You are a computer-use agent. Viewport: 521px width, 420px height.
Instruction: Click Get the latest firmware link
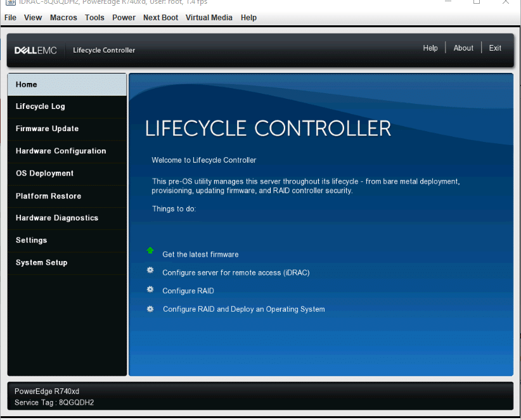click(x=200, y=254)
